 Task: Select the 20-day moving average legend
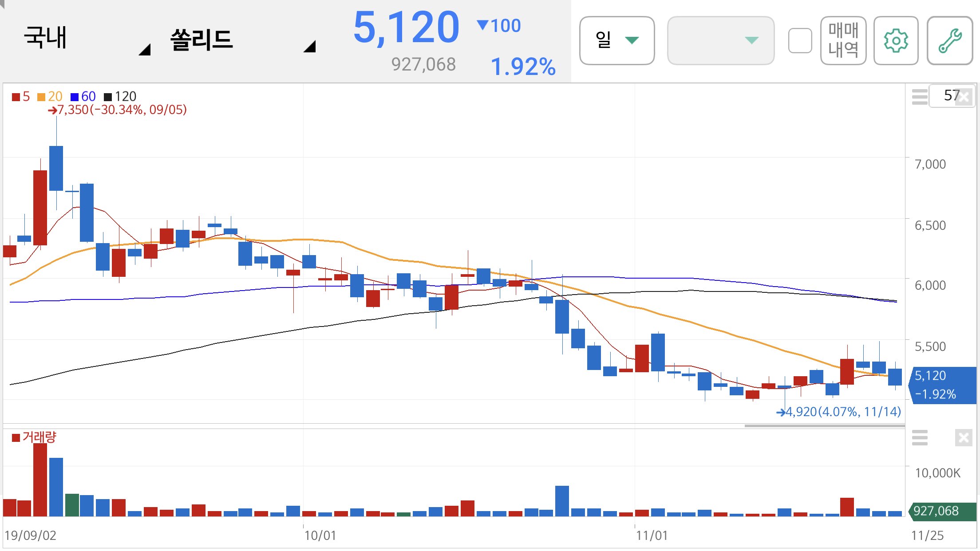point(50,96)
